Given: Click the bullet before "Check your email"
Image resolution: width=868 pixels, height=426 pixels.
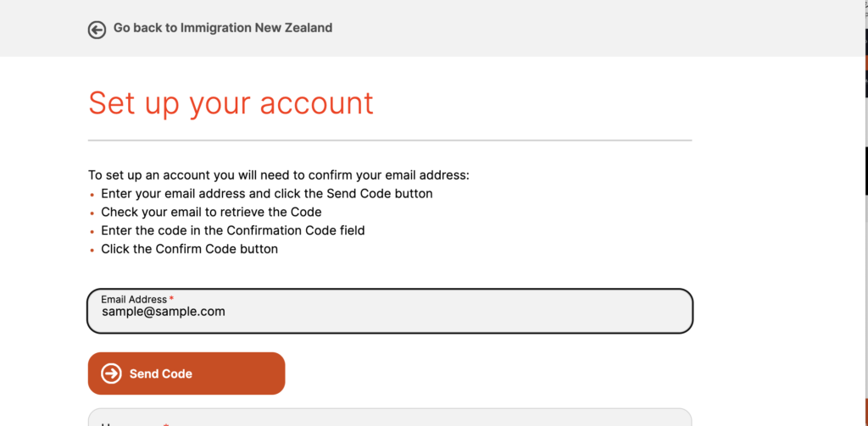Looking at the screenshot, I should (92, 213).
